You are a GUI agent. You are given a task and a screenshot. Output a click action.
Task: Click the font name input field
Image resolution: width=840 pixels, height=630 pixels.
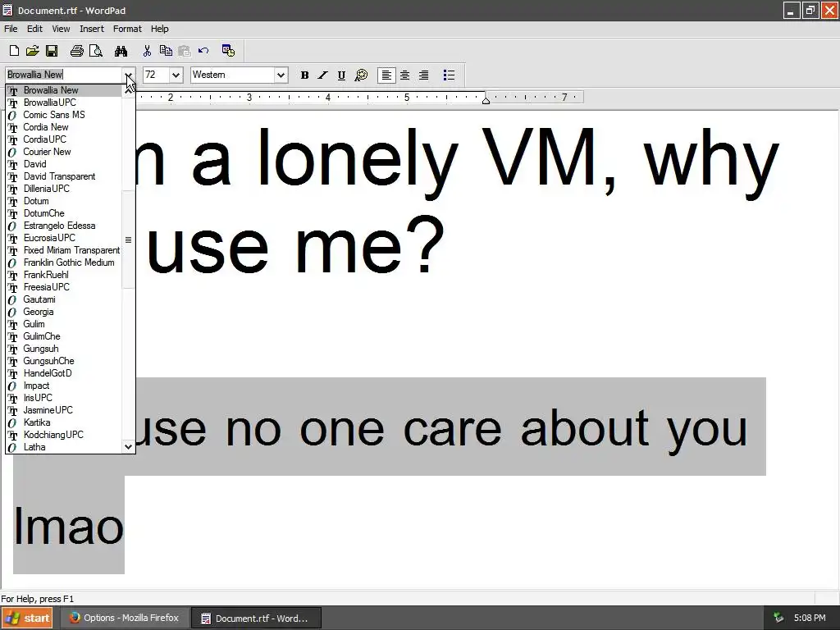point(64,75)
